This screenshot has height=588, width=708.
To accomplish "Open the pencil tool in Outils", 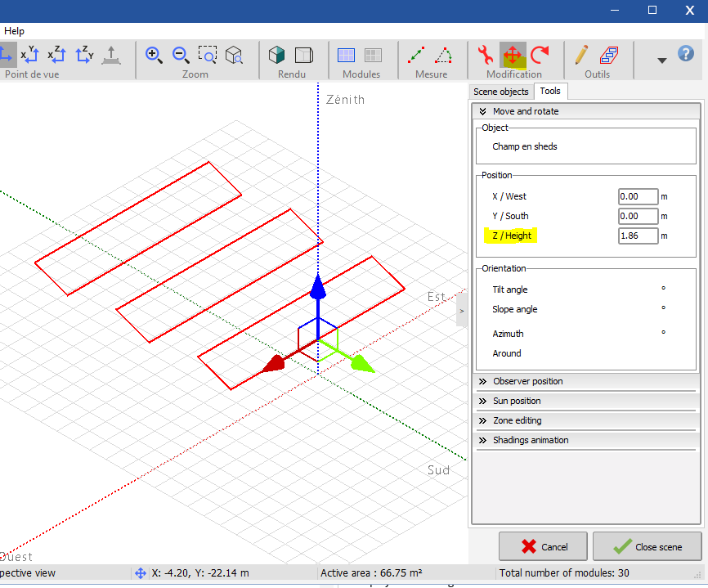I will pos(581,55).
